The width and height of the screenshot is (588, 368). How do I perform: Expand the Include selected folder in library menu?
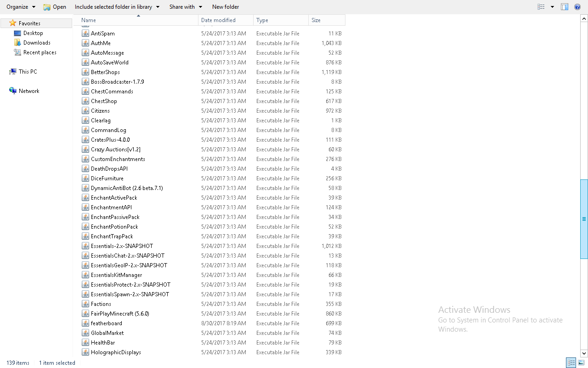click(117, 7)
